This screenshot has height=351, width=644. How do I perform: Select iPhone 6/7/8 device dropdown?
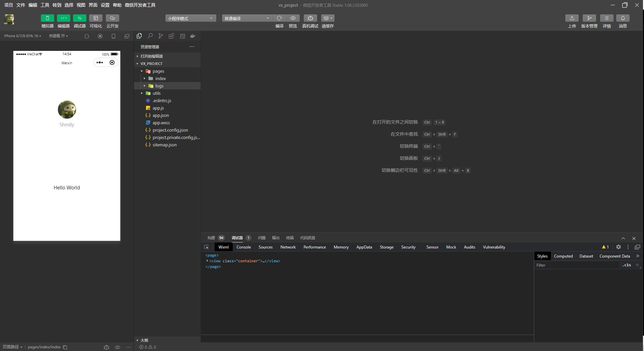(22, 36)
